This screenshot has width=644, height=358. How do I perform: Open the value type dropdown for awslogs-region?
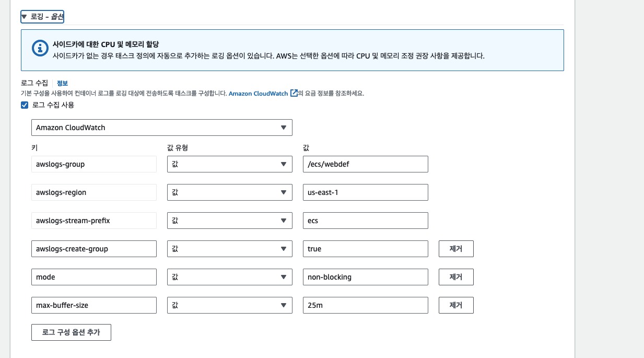pos(230,192)
